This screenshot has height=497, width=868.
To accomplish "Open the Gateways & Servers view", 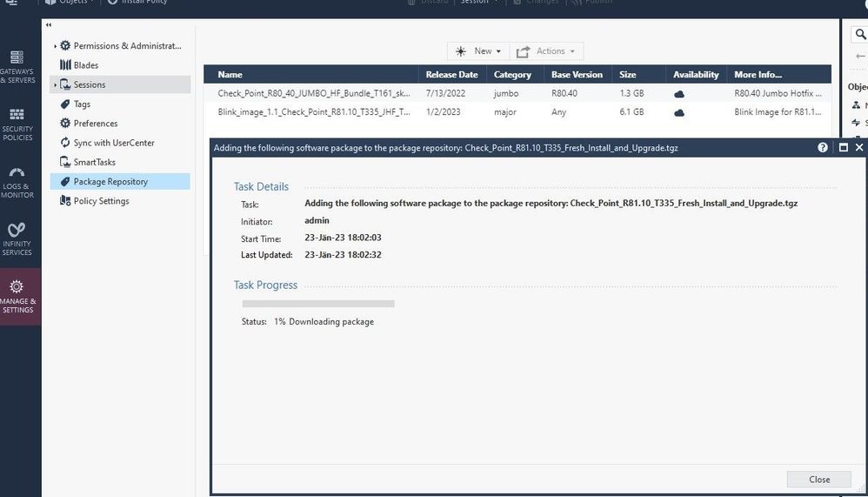I will pyautogui.click(x=17, y=67).
